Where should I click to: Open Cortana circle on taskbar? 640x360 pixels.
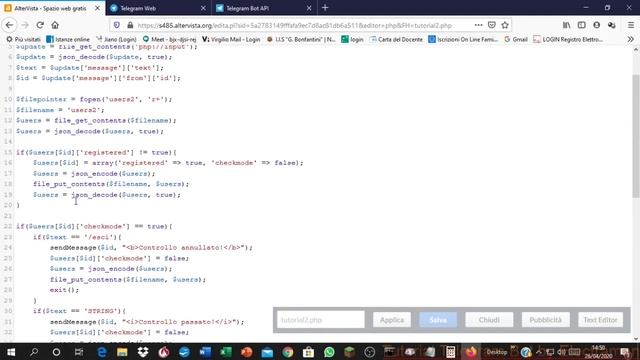pos(56,352)
